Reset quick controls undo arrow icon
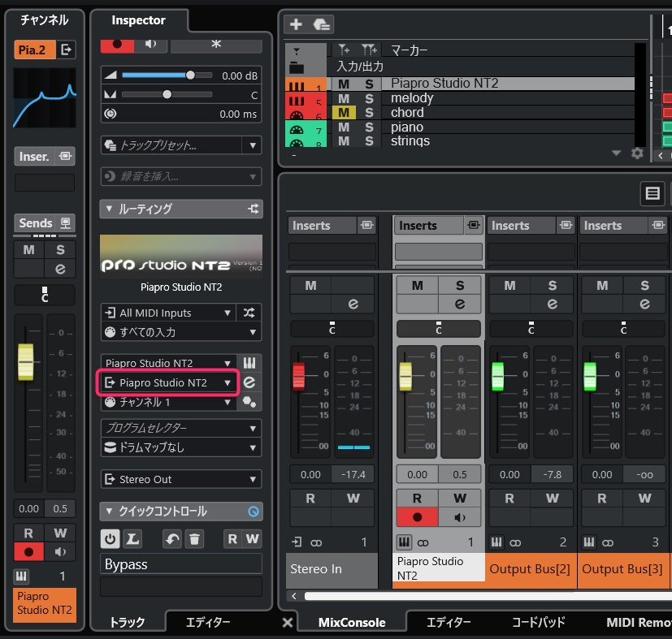Image resolution: width=672 pixels, height=639 pixels. coord(172,539)
